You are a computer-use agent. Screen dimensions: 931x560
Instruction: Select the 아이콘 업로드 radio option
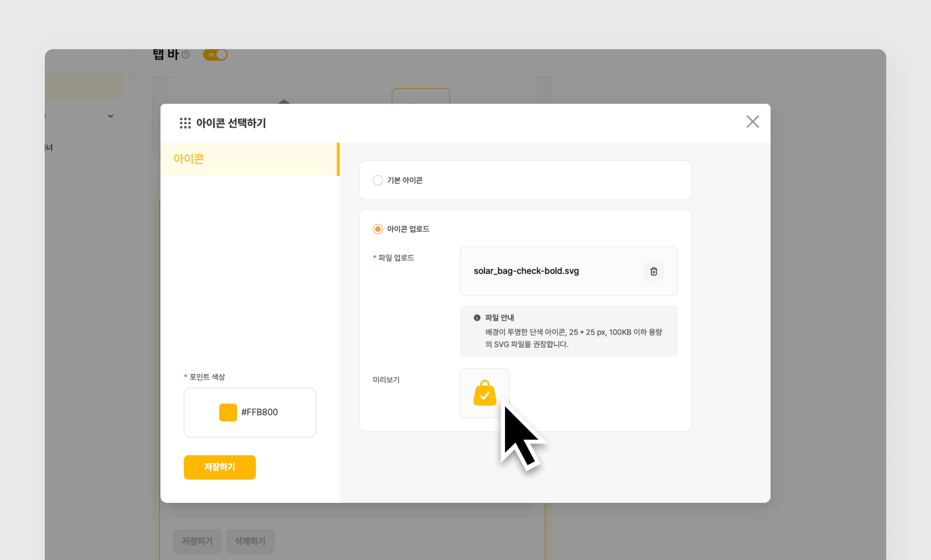coord(378,229)
